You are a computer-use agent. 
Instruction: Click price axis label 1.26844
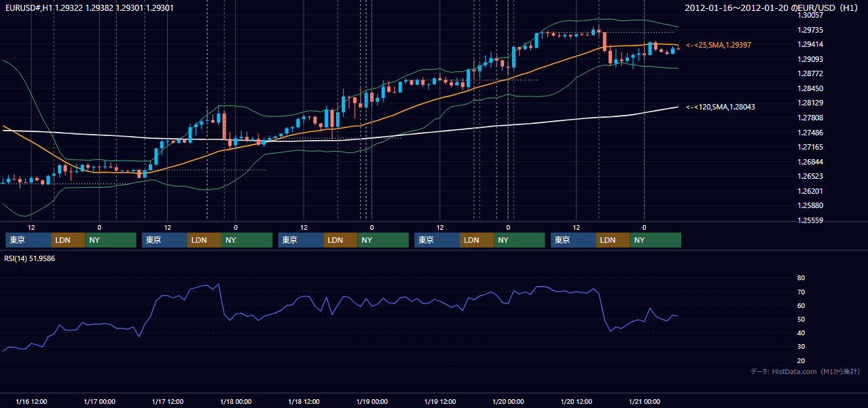click(810, 162)
